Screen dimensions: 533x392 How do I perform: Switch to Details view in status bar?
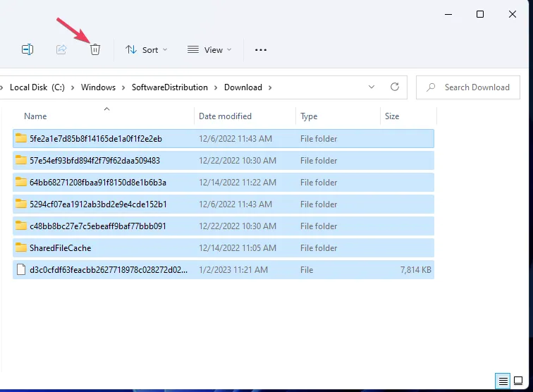[x=503, y=381]
